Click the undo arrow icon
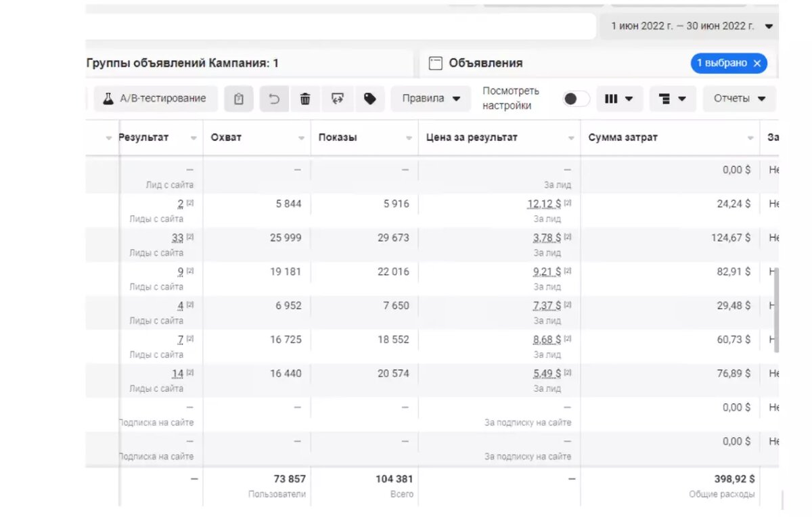This screenshot has height=517, width=812. click(274, 99)
